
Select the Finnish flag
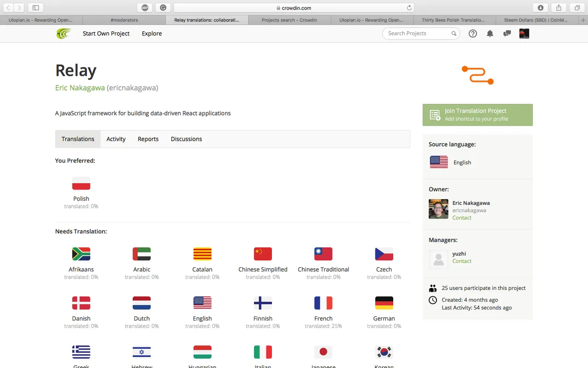[x=263, y=303]
